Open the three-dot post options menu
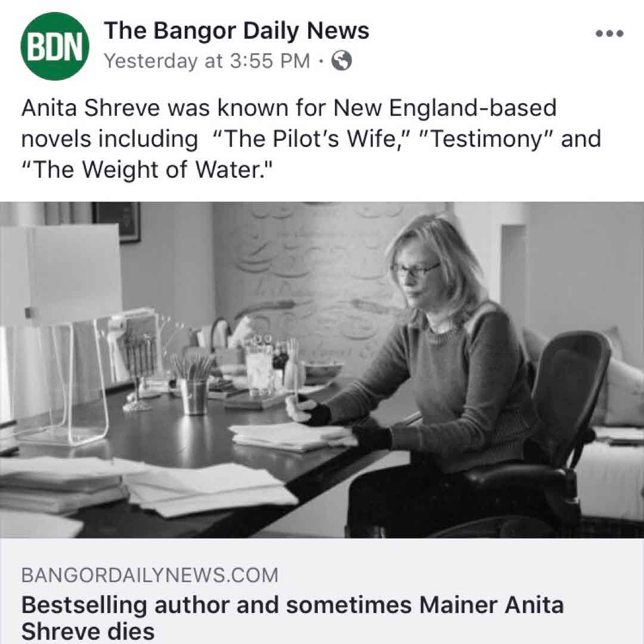644x644 pixels. (x=609, y=33)
